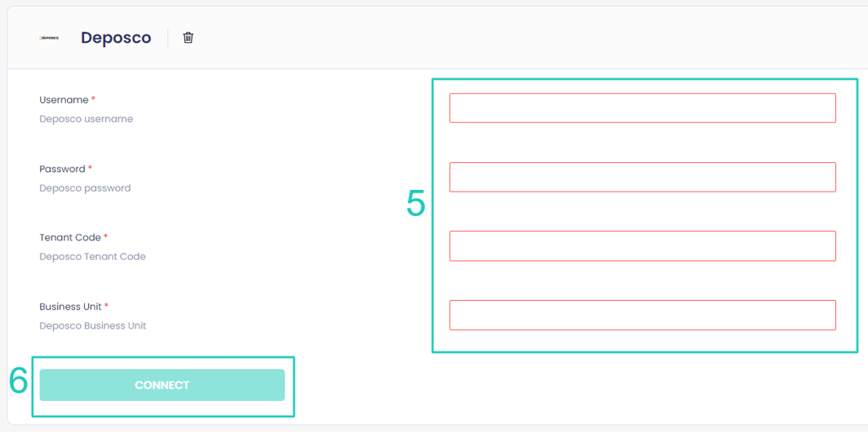Click the teal step number 5 annotation
This screenshot has width=868, height=432.
(x=415, y=203)
